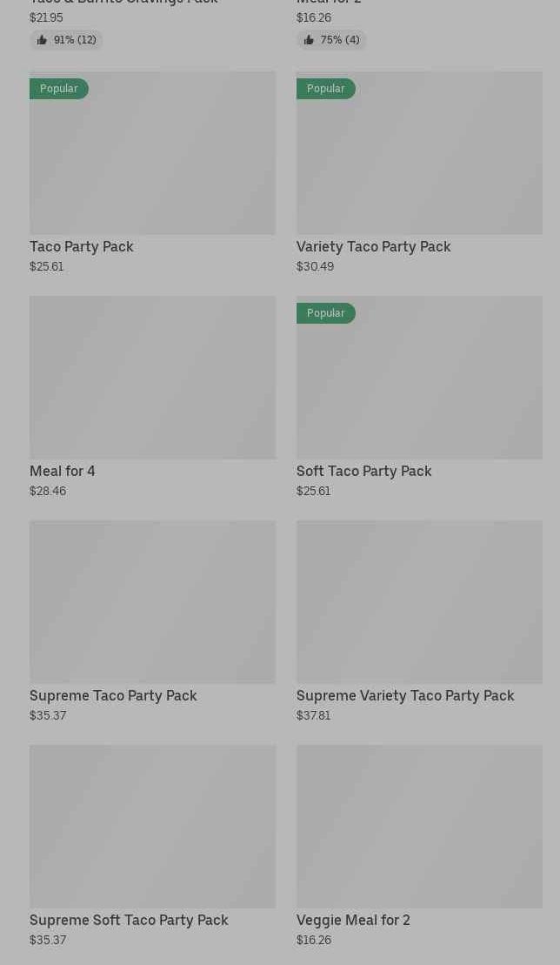
Task: Click the Popular badge on Variety Taco Party Pack
Action: coord(326,89)
